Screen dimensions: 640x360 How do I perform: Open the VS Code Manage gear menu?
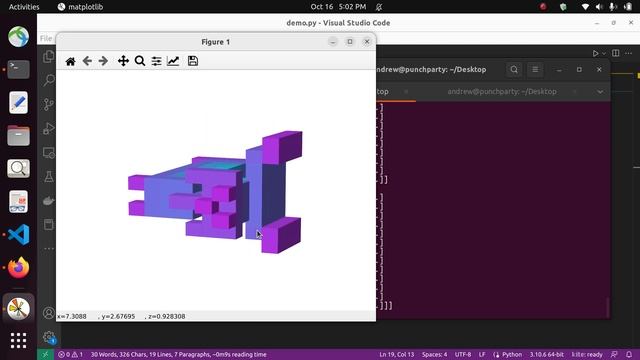[x=49, y=337]
